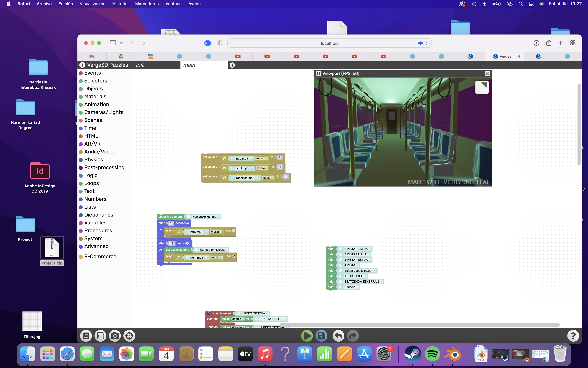Reload the localhost page

pyautogui.click(x=428, y=43)
